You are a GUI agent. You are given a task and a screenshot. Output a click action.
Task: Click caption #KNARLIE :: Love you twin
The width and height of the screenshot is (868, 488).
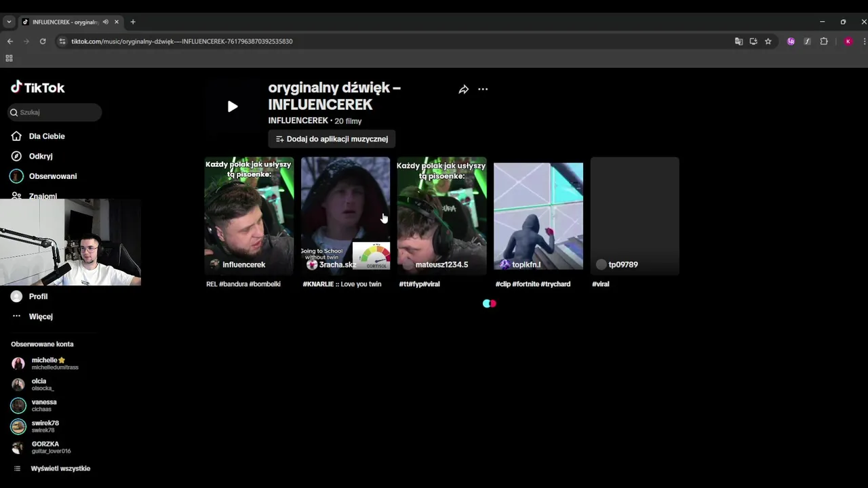[342, 284]
